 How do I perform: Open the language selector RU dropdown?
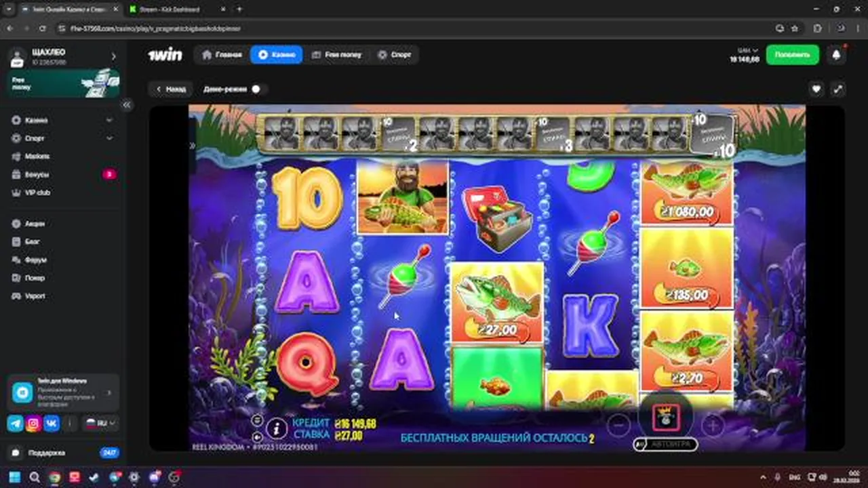100,423
